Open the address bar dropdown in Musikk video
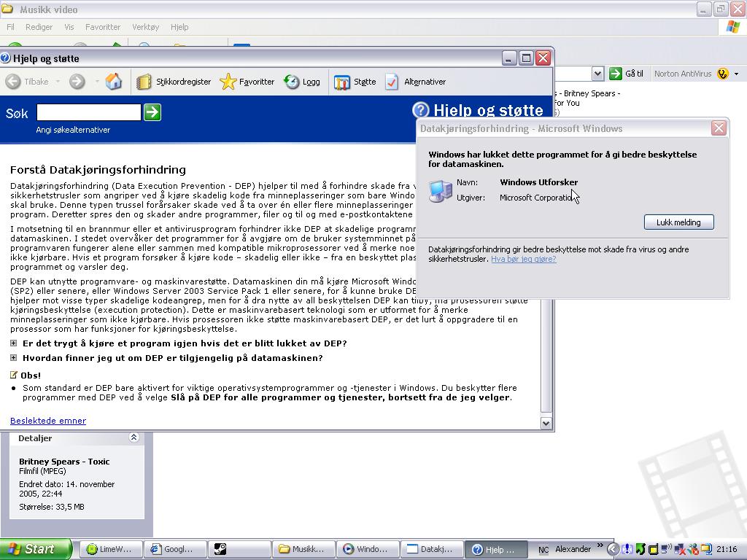747x560 pixels. [597, 74]
